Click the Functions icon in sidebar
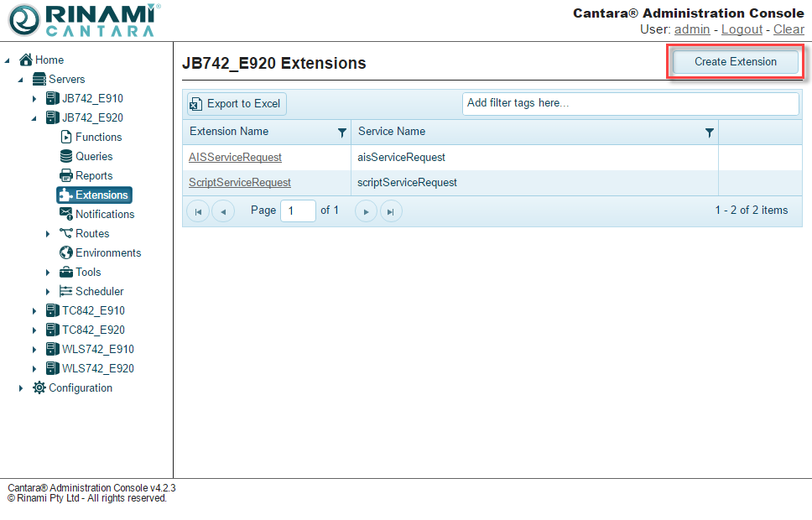 click(66, 137)
